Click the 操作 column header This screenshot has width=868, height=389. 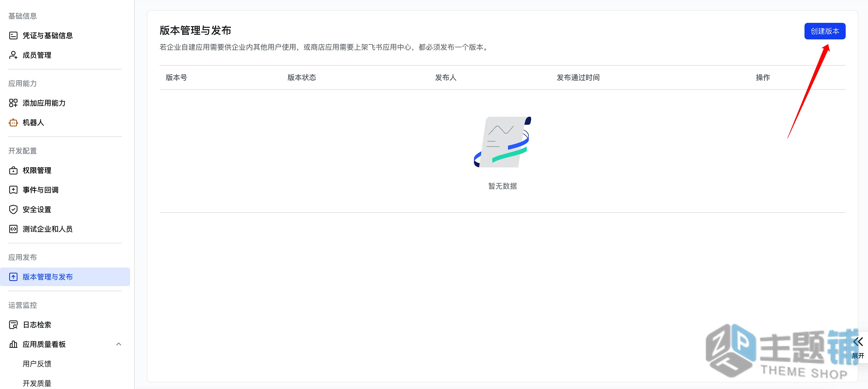coord(763,78)
